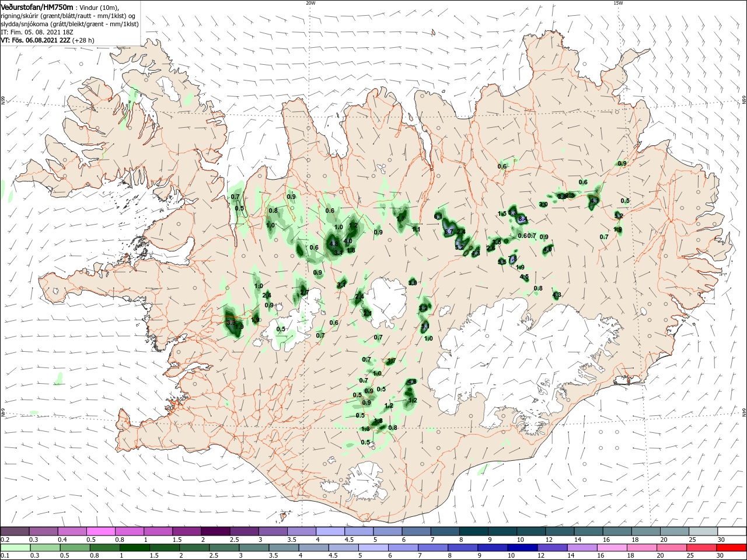Viewport: 747px width, 560px height.
Task: Click the 8.4 precipitation value on the map
Action: (x=522, y=219)
